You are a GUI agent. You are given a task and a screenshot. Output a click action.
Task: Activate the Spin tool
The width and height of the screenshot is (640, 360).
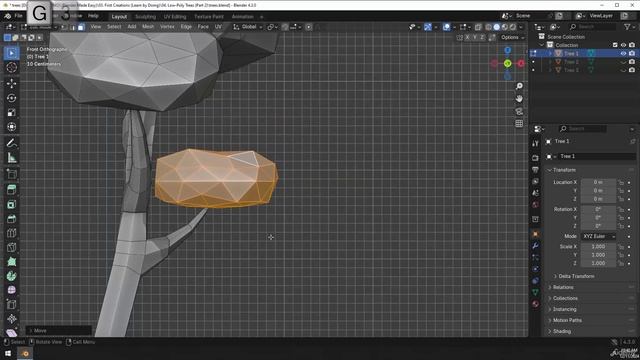[x=11, y=276]
